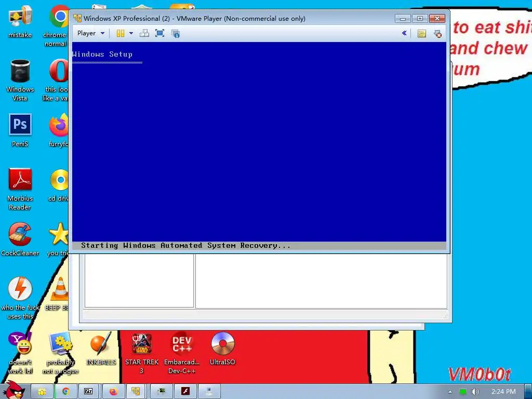Open the clock showing 2:24 PM
This screenshot has width=532, height=399.
503,392
